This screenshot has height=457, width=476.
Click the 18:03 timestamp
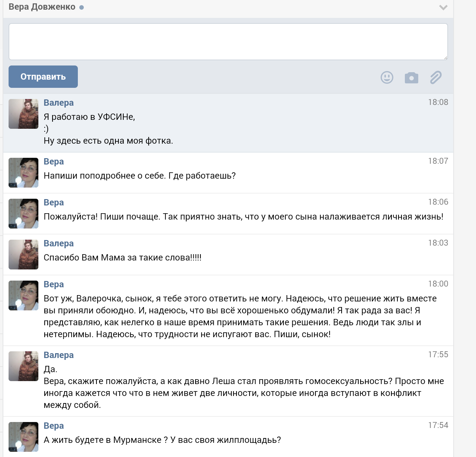pyautogui.click(x=438, y=243)
